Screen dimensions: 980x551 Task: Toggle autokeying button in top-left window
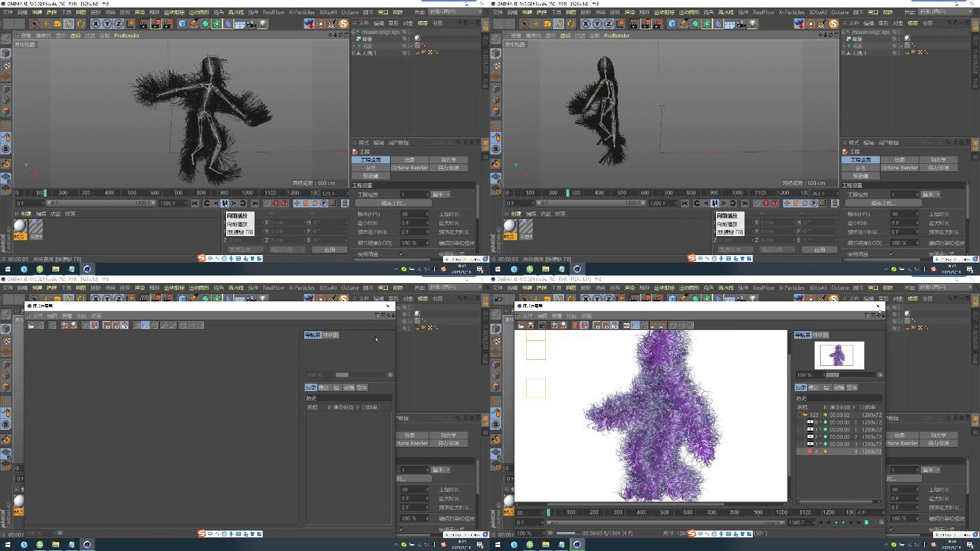pyautogui.click(x=284, y=203)
